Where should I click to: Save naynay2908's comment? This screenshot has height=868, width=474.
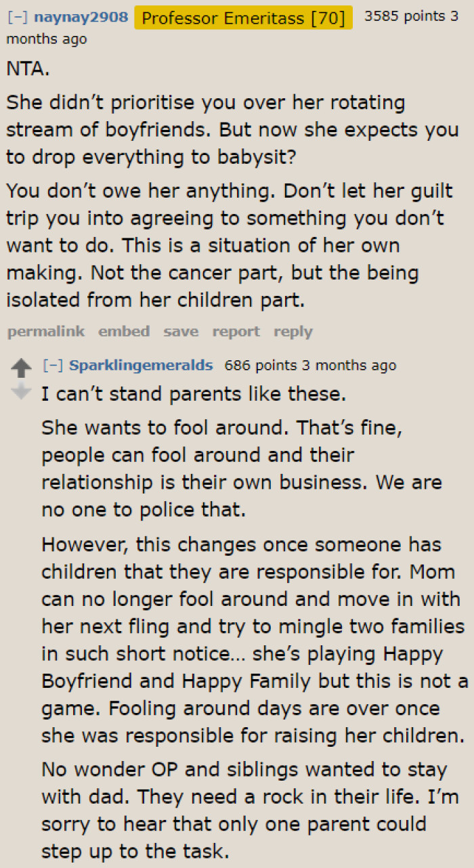(x=180, y=331)
